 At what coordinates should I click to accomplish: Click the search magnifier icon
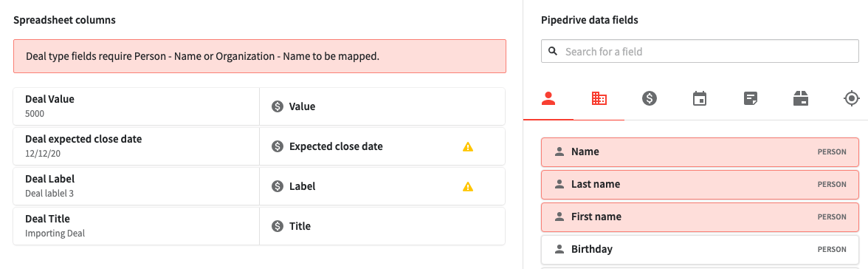552,52
